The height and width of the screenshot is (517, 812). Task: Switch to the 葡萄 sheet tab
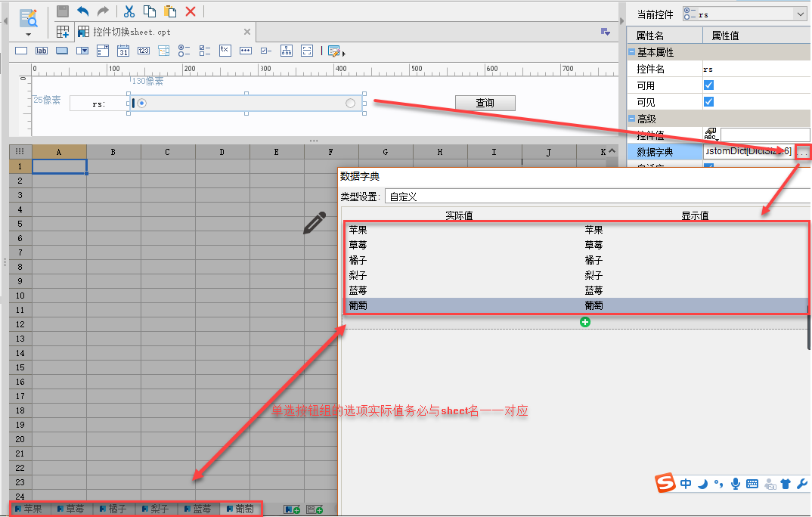pyautogui.click(x=241, y=509)
